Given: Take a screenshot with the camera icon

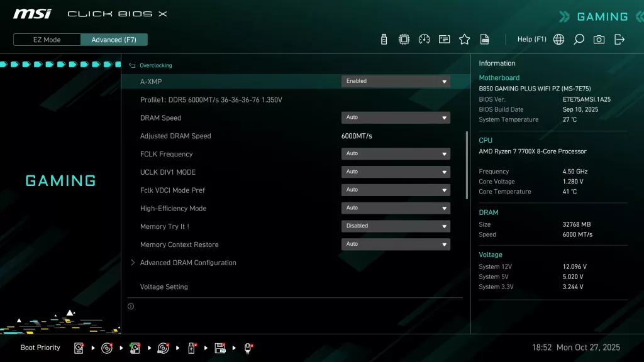Looking at the screenshot, I should (599, 39).
